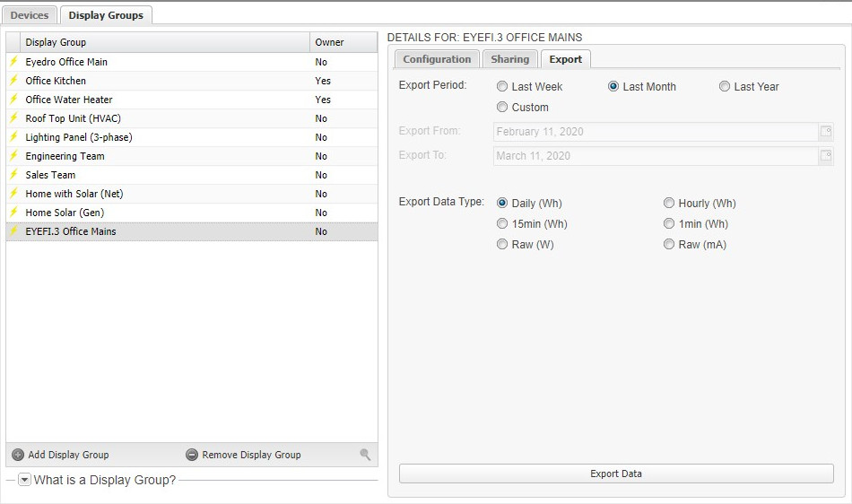Open the Export From calendar picker

pos(825,131)
